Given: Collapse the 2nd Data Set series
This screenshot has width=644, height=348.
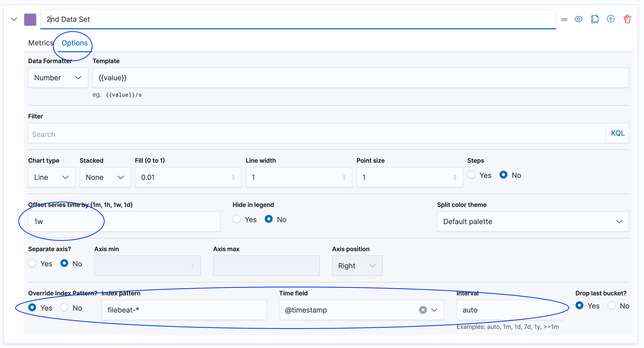Looking at the screenshot, I should point(14,19).
